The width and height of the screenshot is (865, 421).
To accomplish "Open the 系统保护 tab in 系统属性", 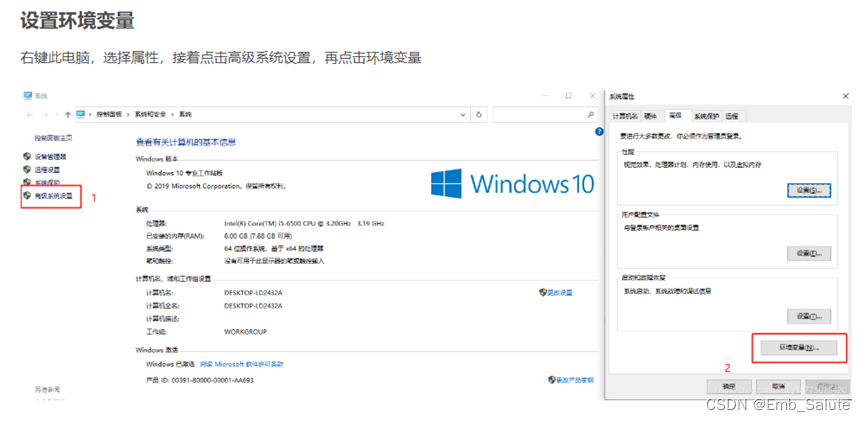I will point(707,116).
